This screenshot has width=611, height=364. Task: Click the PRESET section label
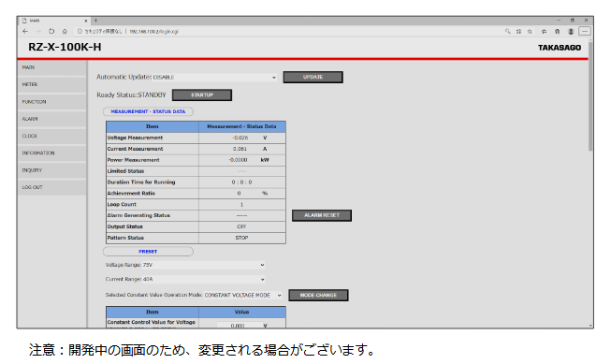pyautogui.click(x=148, y=252)
